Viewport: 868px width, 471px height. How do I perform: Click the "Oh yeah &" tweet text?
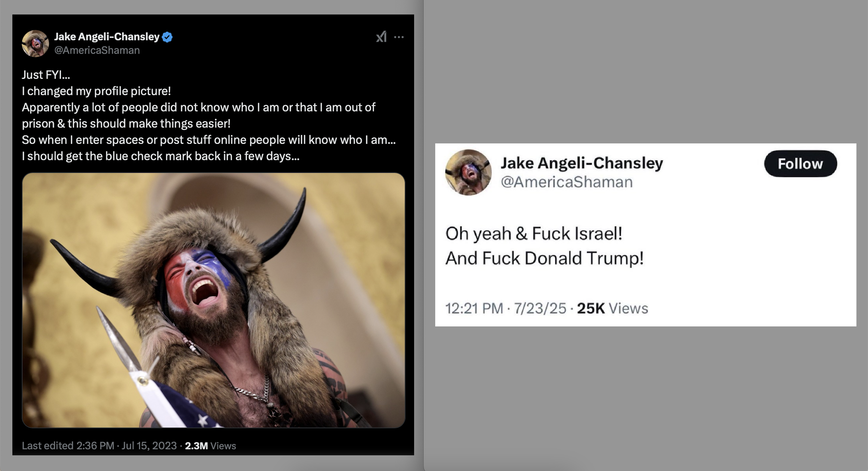point(533,233)
